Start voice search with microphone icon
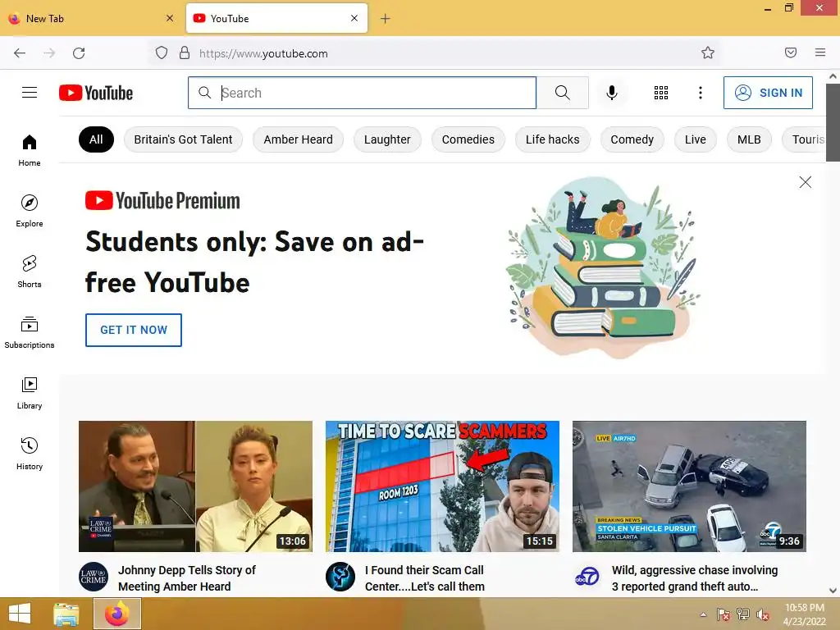This screenshot has height=630, width=840. tap(611, 93)
